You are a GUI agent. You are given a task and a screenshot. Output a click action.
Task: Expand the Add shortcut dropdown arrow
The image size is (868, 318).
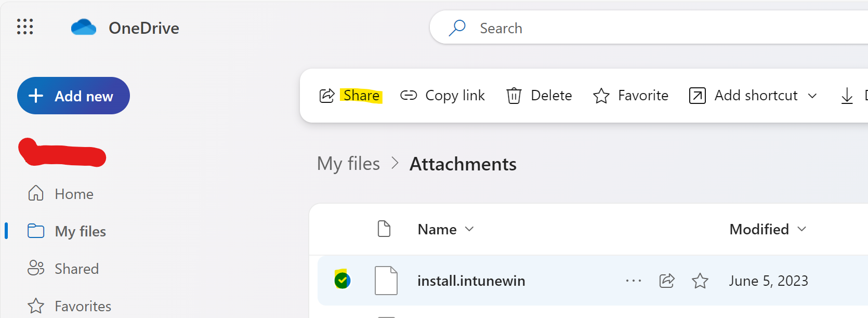(x=812, y=96)
